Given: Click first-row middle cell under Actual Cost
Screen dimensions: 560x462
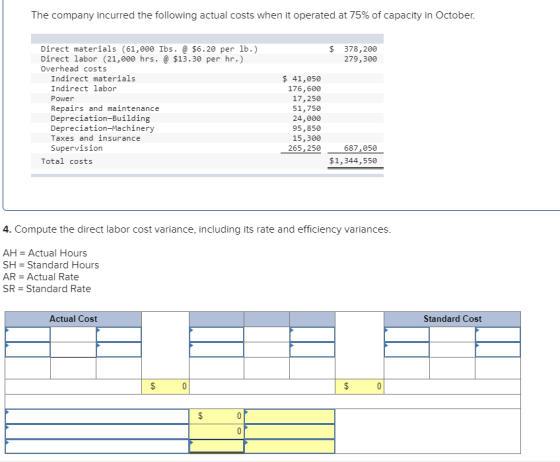Looking at the screenshot, I should tap(73, 335).
